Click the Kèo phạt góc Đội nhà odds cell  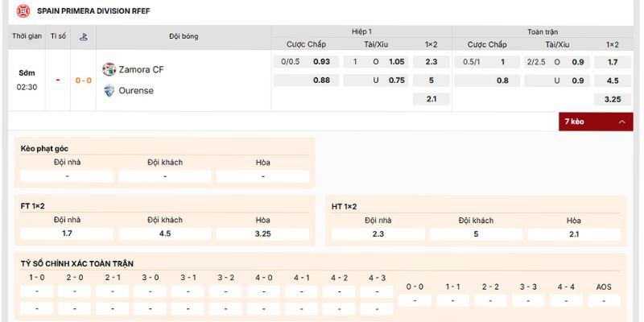coord(67,175)
